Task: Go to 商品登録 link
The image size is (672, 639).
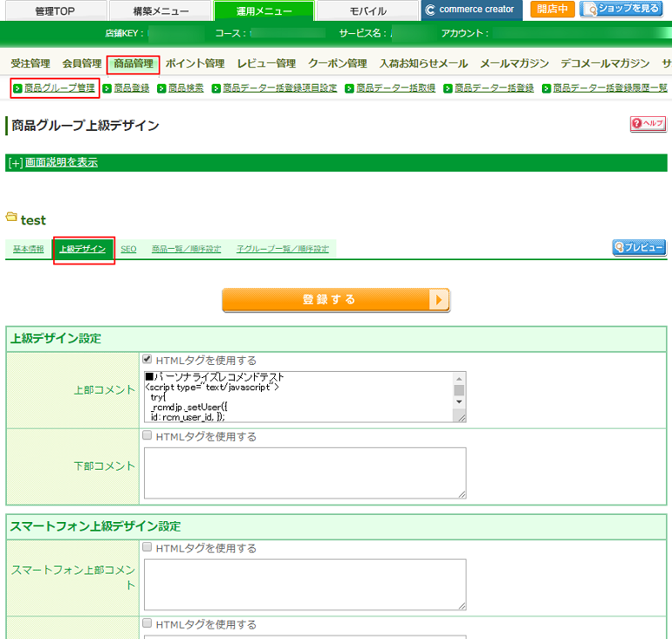Action: pyautogui.click(x=132, y=88)
